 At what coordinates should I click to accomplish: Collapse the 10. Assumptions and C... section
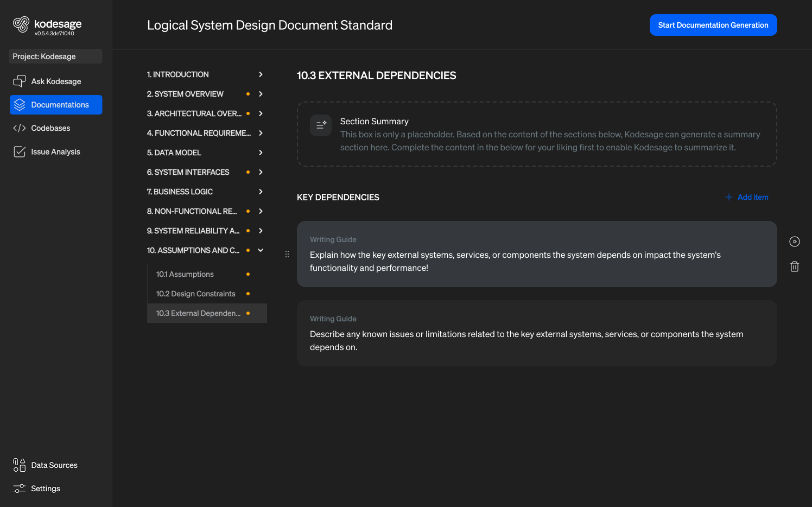coord(261,250)
